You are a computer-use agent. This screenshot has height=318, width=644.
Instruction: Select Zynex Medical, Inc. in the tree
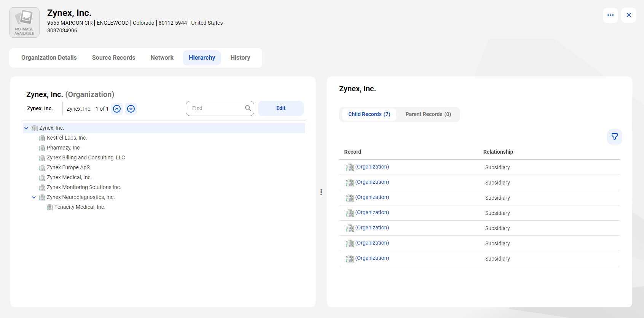click(69, 178)
